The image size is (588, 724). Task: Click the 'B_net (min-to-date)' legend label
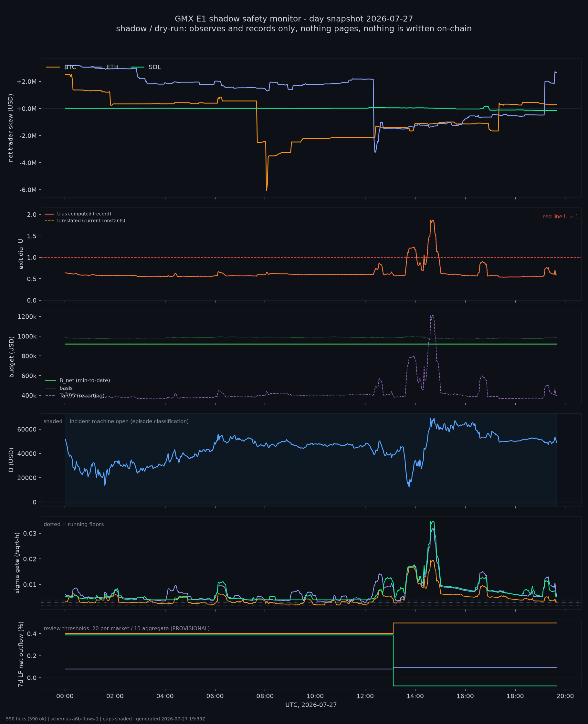85,380
